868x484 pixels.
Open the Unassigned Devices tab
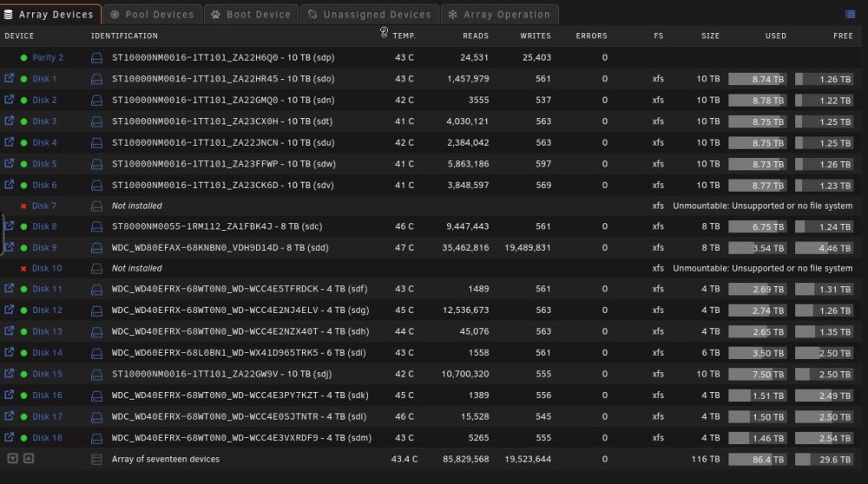369,15
